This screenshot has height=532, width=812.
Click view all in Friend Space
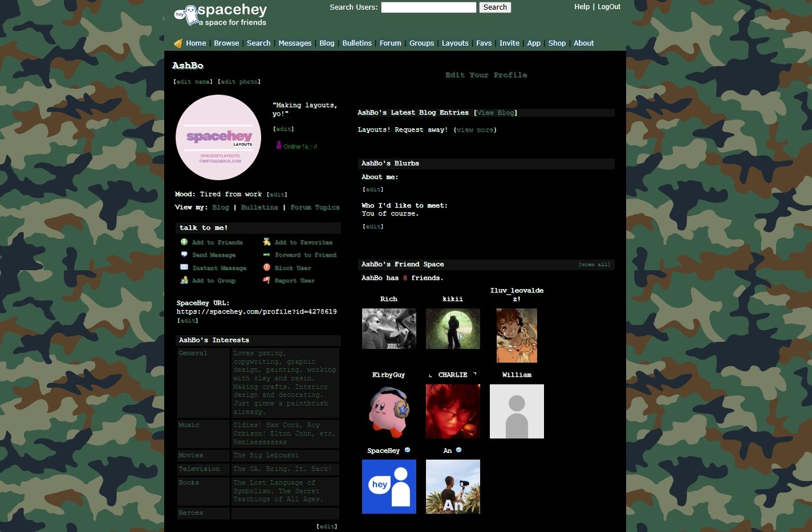coord(594,265)
